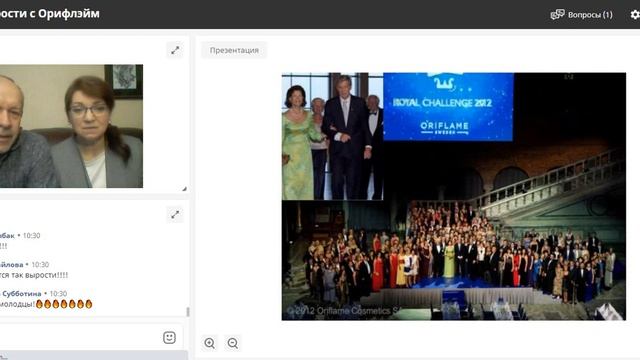Viewport: 640px width, 360px height.
Task: Zoom out of the presentation
Action: (233, 343)
